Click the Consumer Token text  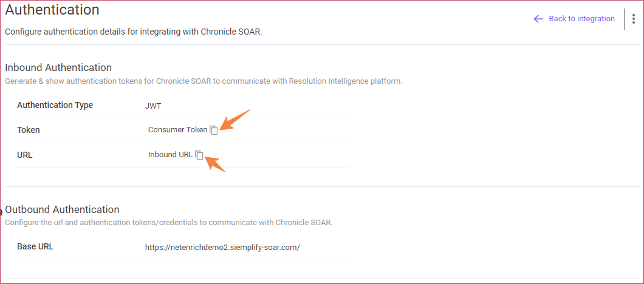coord(178,130)
